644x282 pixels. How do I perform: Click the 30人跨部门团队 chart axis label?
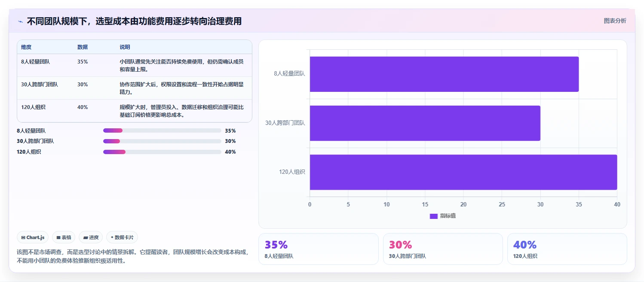tap(285, 123)
